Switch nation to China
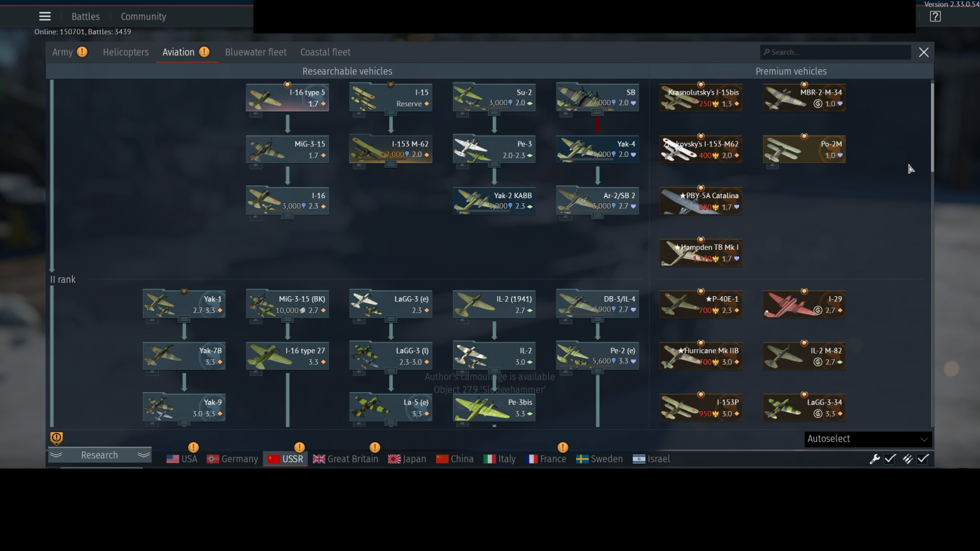The height and width of the screenshot is (551, 980). [x=454, y=459]
